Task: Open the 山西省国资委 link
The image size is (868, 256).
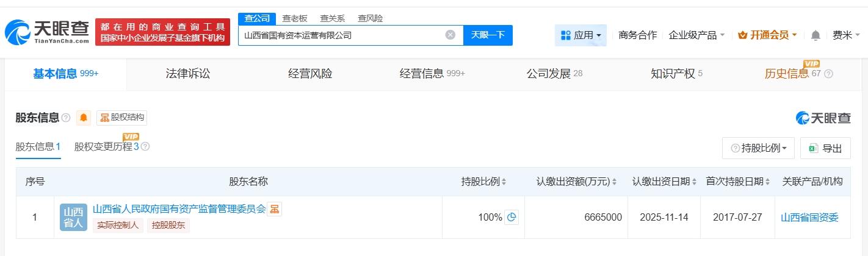Action: 810,217
